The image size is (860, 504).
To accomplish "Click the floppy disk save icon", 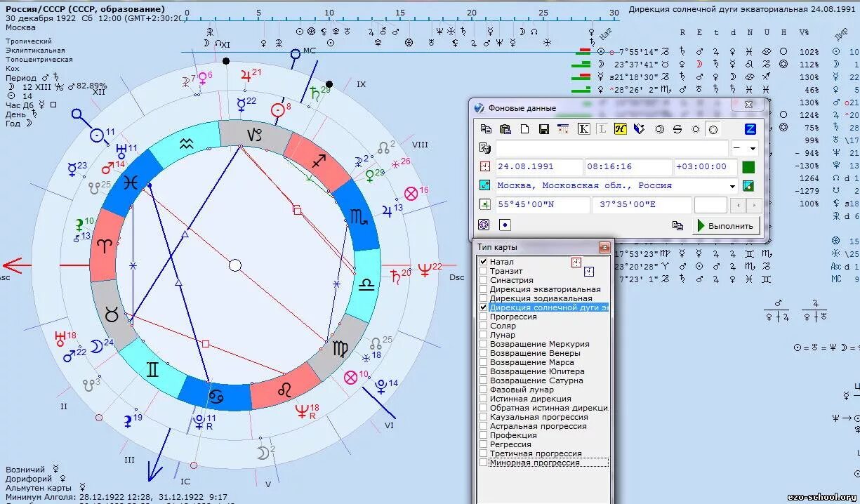I will click(x=543, y=129).
